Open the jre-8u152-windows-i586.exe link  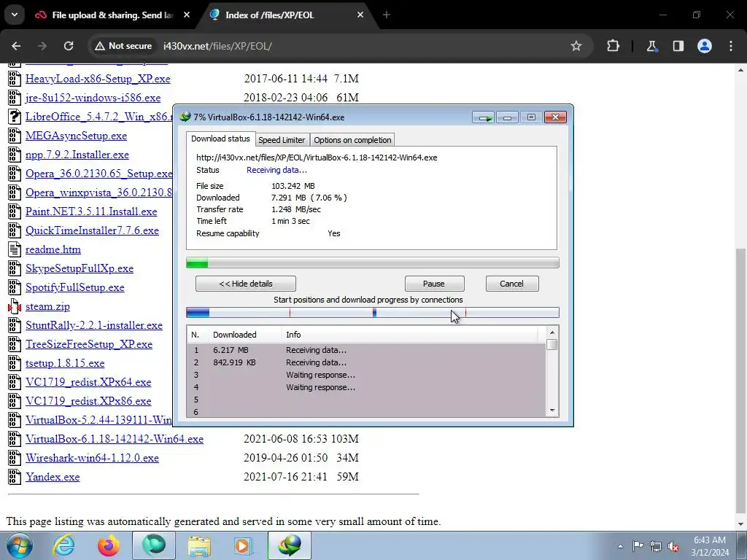pyautogui.click(x=93, y=98)
